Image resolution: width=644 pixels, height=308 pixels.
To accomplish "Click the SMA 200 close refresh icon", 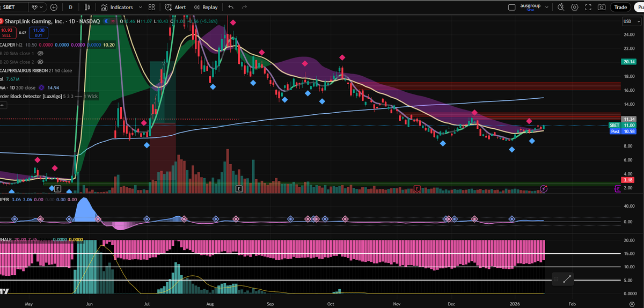I will coord(42,87).
